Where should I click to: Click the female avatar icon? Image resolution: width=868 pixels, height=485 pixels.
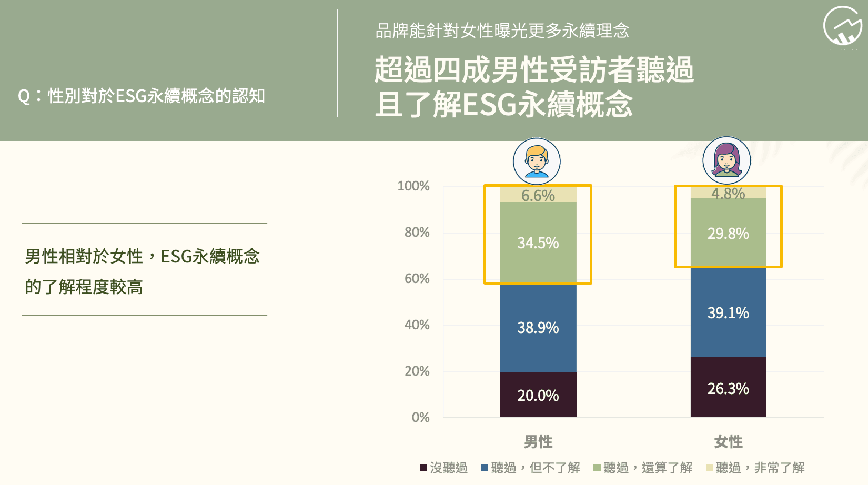coord(726,160)
